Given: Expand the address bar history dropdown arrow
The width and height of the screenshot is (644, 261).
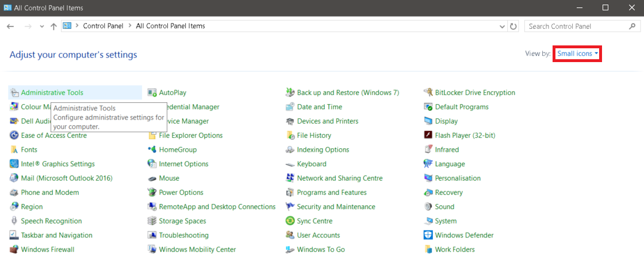Looking at the screenshot, I should [x=501, y=26].
